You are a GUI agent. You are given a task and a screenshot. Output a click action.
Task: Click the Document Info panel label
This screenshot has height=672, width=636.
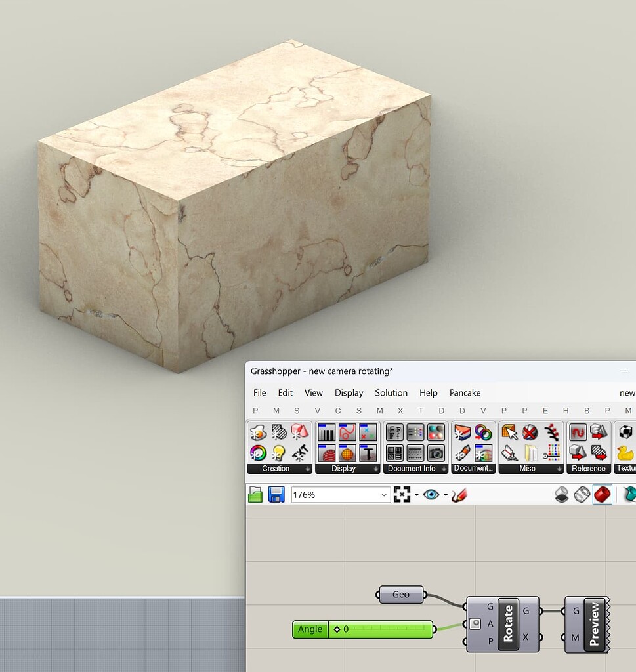pyautogui.click(x=410, y=469)
